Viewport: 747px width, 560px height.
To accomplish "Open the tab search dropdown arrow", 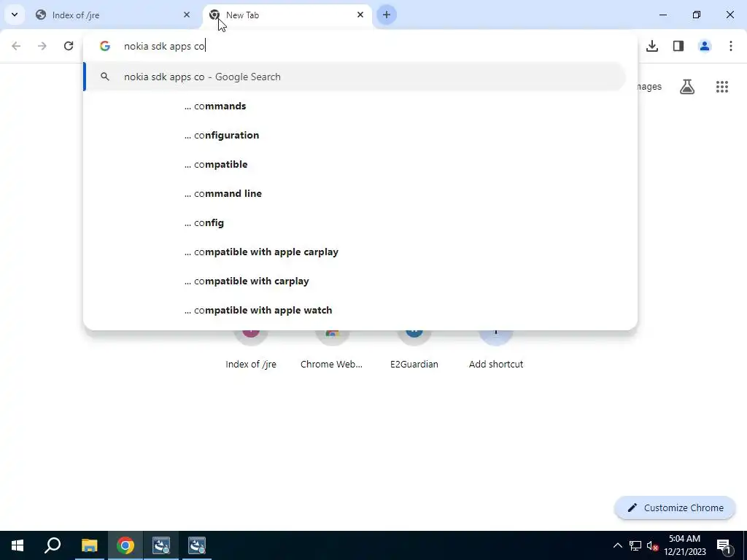I will [x=15, y=15].
